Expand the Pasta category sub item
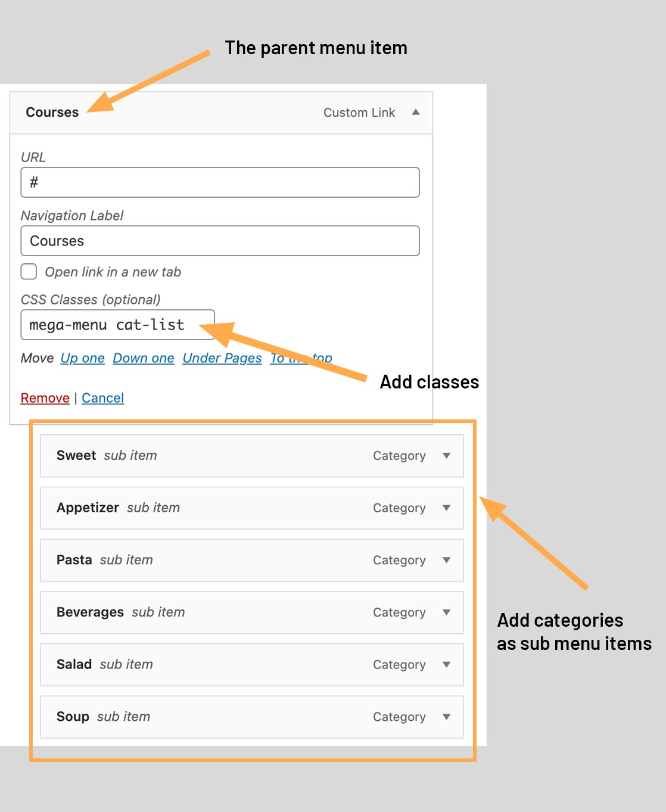666x812 pixels. coord(446,560)
